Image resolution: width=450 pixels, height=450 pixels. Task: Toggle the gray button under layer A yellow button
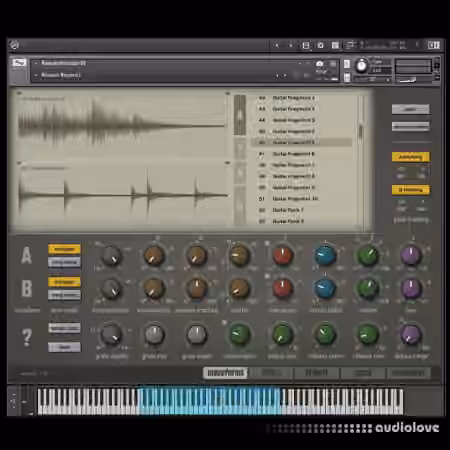click(64, 262)
